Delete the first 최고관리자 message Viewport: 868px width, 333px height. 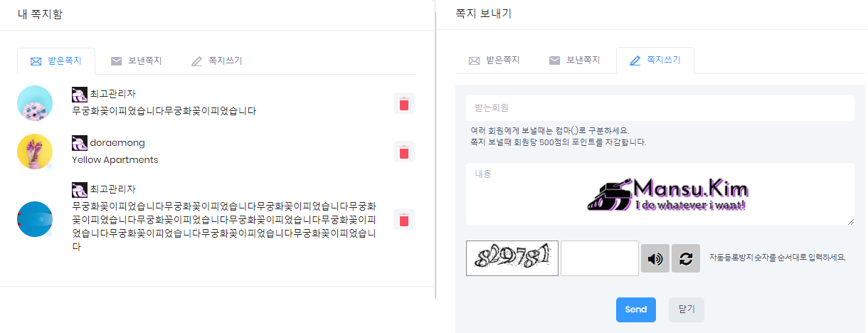tap(404, 103)
